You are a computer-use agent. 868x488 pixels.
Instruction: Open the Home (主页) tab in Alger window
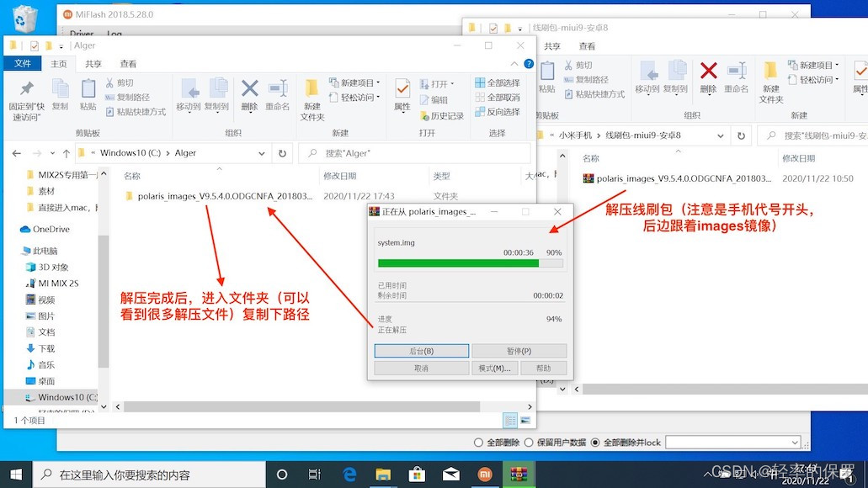[59, 64]
